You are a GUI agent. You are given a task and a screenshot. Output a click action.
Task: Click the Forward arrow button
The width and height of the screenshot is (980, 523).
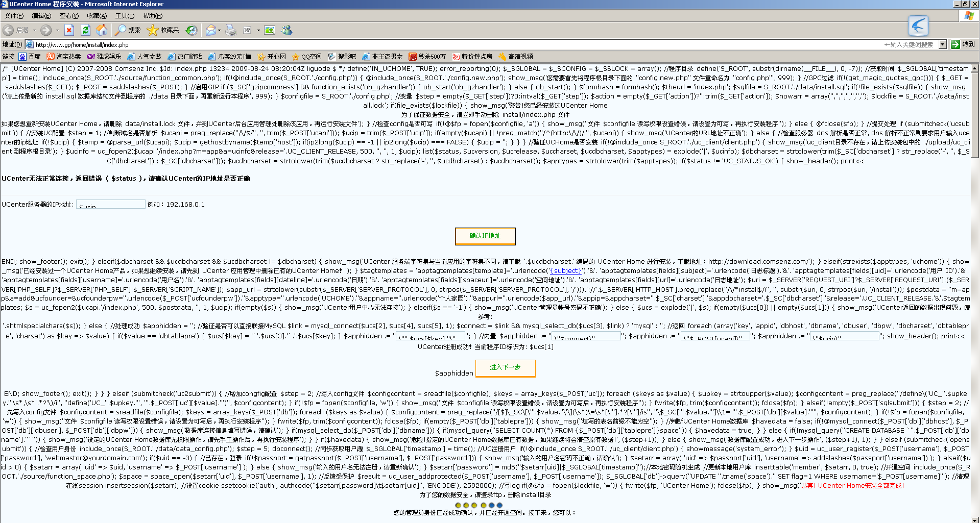pyautogui.click(x=46, y=30)
